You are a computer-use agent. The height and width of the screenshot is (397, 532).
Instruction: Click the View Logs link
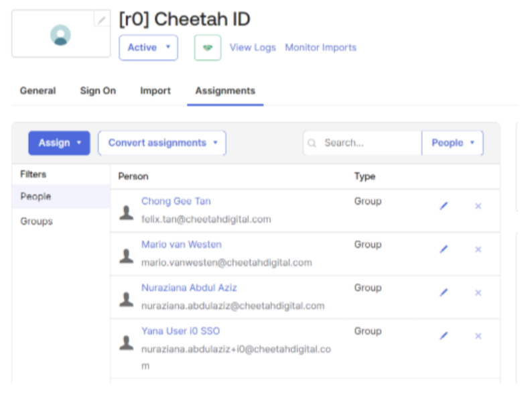[253, 48]
